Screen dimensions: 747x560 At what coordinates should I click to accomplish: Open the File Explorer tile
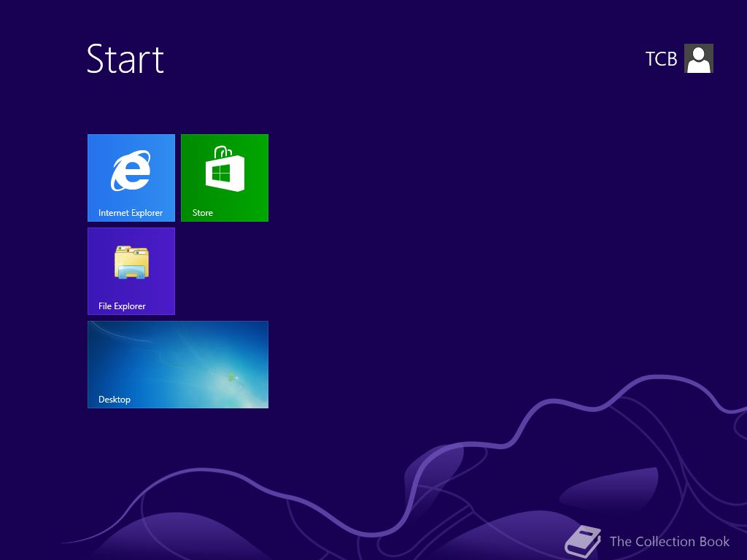pos(131,271)
